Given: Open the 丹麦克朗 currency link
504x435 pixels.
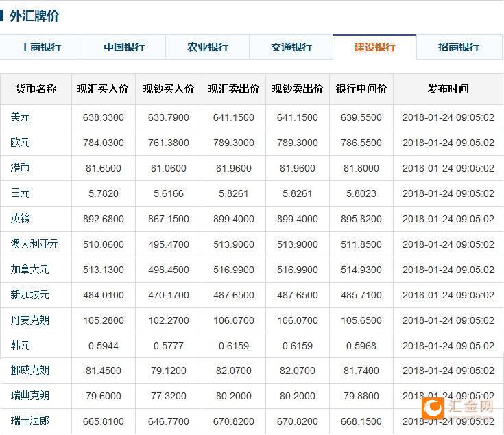Looking at the screenshot, I should pos(30,320).
